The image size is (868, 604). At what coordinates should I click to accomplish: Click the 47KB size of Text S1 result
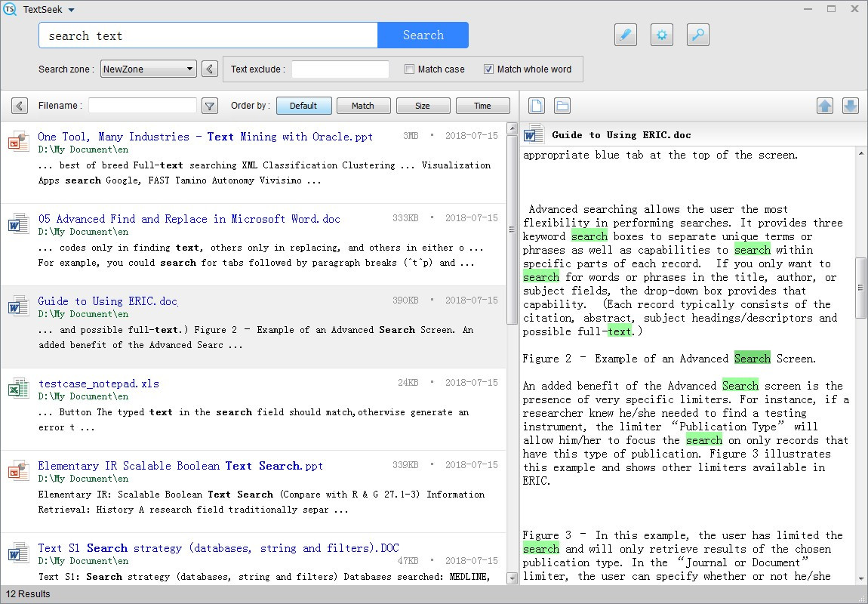pos(408,560)
